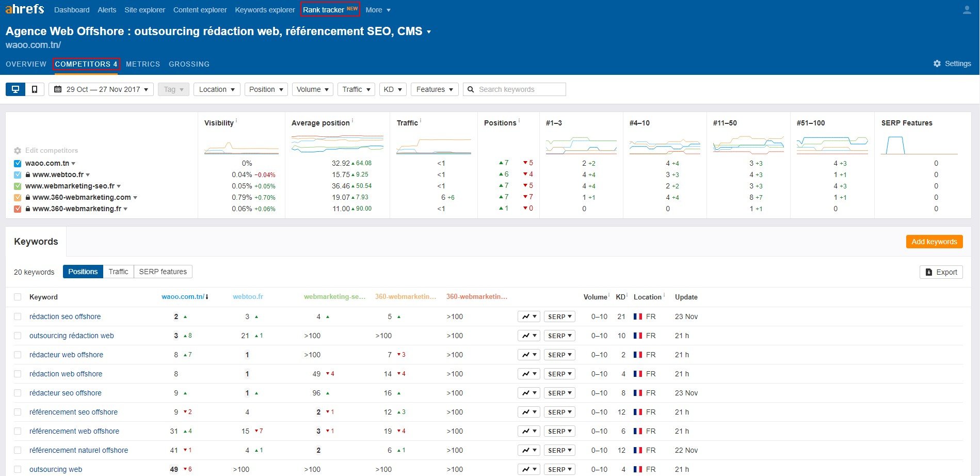This screenshot has width=980, height=476.
Task: Click the calendar icon in date range
Action: 58,89
